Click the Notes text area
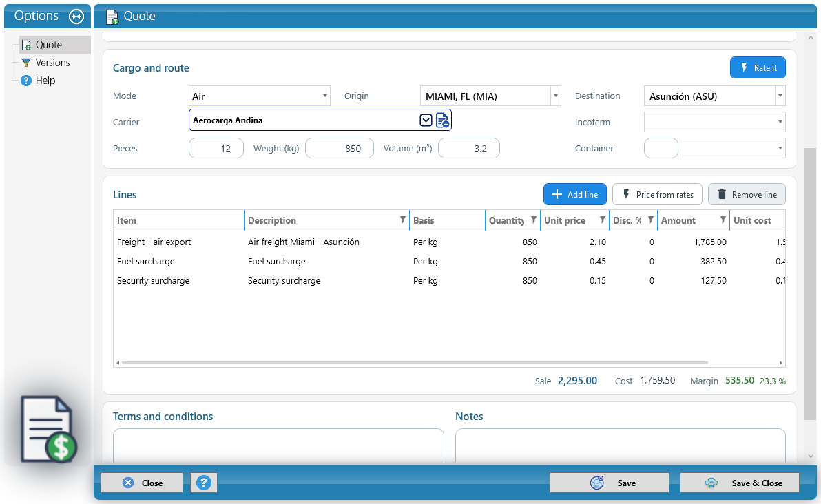 [621, 445]
